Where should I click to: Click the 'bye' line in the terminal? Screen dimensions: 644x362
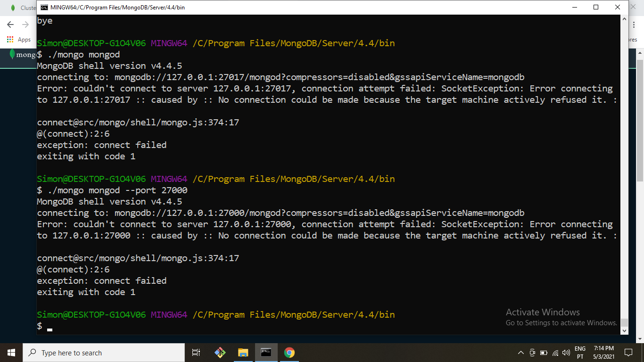pyautogui.click(x=45, y=21)
